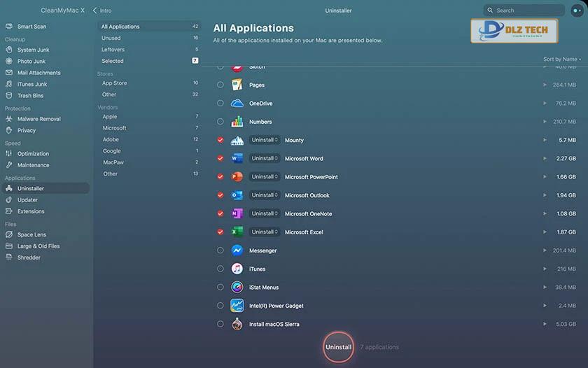The image size is (588, 368).
Task: Click the Mail Attachments envelope icon
Action: [x=9, y=73]
